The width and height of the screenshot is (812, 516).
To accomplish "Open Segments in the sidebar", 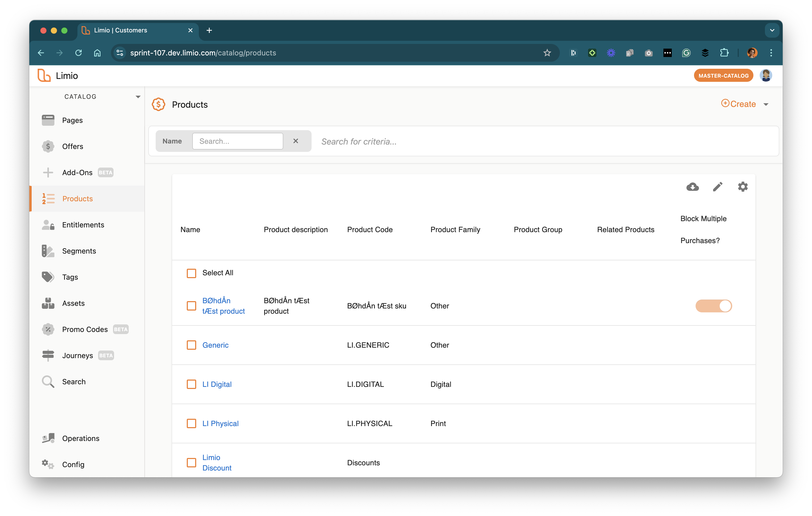I will pos(78,251).
